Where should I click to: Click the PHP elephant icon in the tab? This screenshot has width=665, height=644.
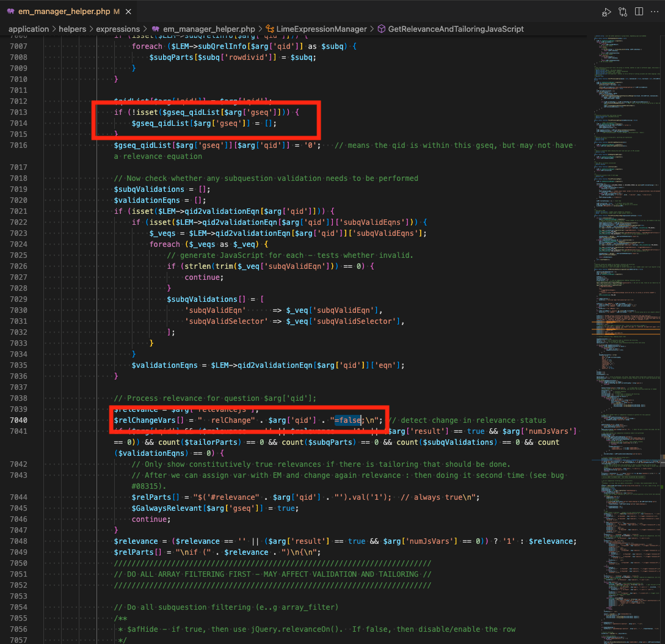coord(10,12)
